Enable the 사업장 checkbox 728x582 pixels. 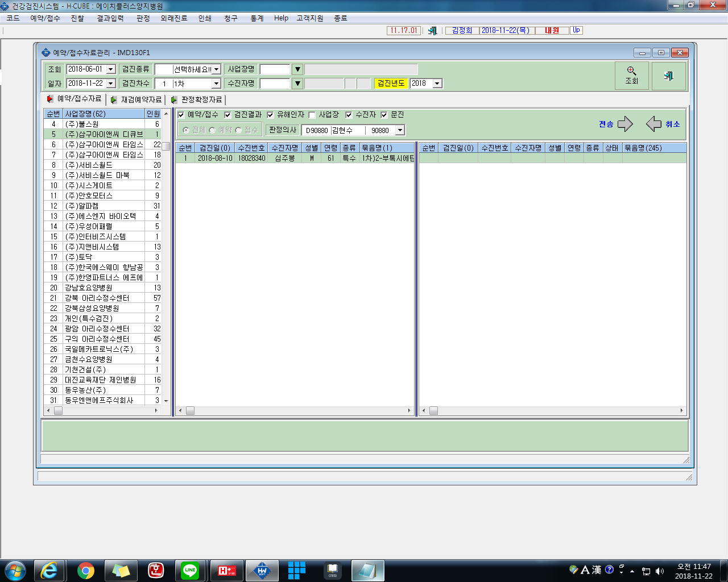[x=312, y=115]
